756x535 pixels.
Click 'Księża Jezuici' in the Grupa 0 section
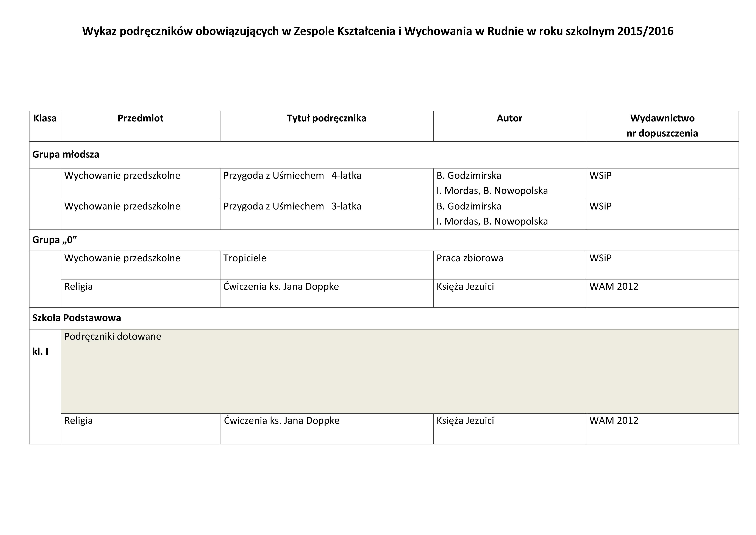coord(465,287)
